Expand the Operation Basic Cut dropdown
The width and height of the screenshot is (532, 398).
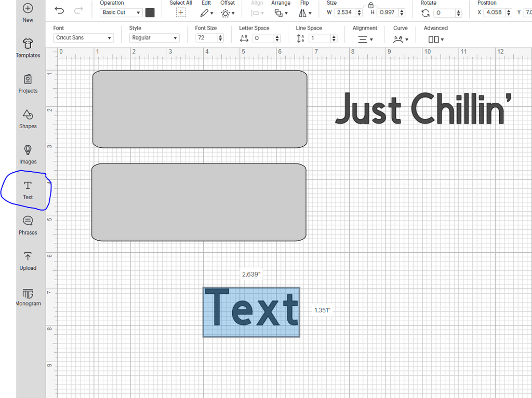121,12
